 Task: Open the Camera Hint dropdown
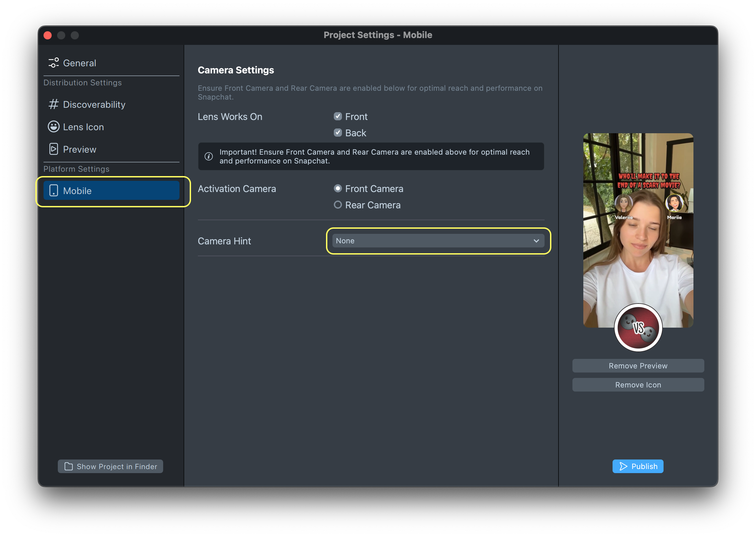click(x=438, y=241)
